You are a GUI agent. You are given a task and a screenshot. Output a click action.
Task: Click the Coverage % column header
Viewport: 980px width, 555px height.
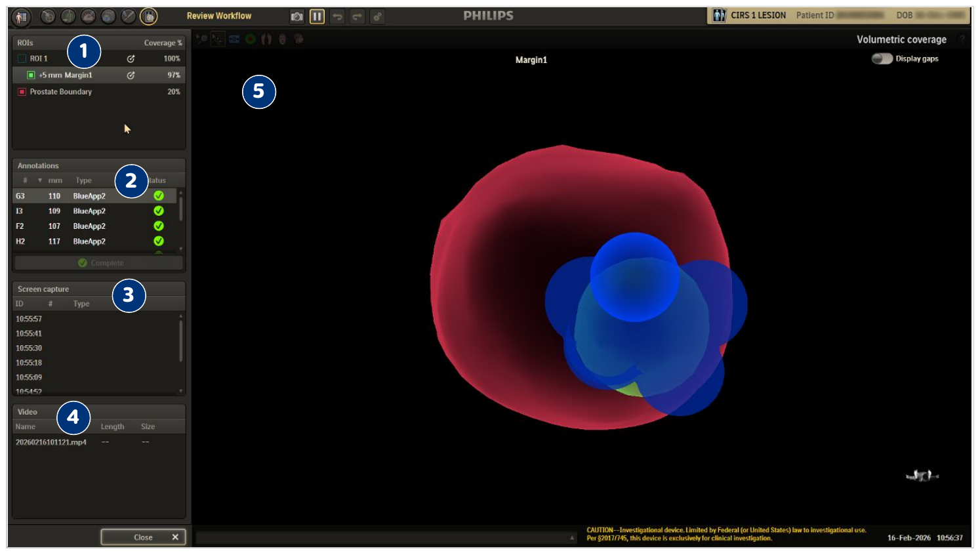point(163,43)
